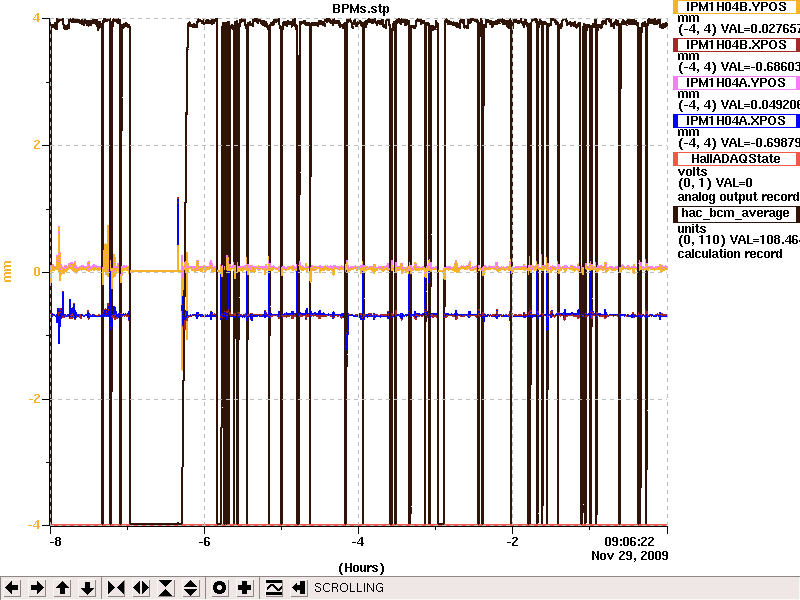Viewport: 800px width, 600px height.
Task: Click the 'volts' unit under HallADAQState
Action: point(692,172)
